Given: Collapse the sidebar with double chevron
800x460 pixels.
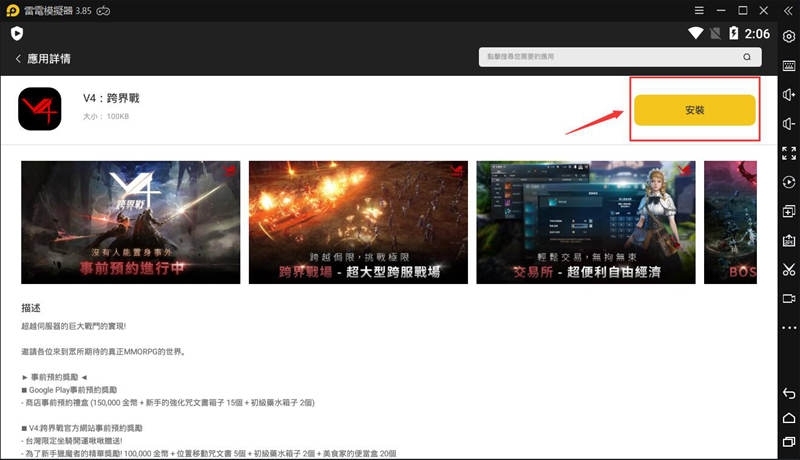Looking at the screenshot, I should point(788,11).
